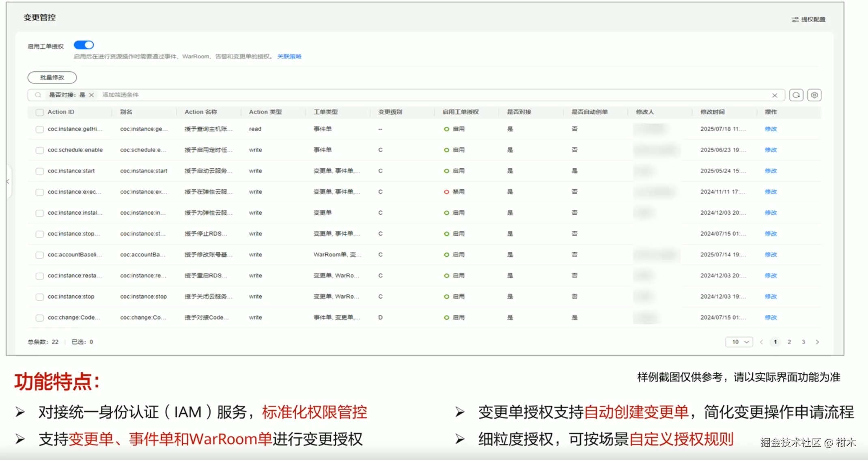
Task: Collapse the left sidebar handle
Action: [8, 182]
